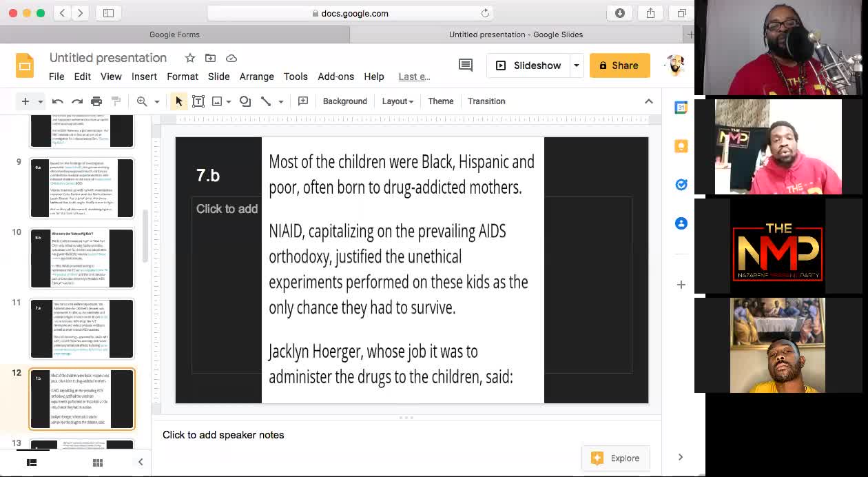Image resolution: width=868 pixels, height=477 pixels.
Task: Open Google account avatar
Action: tap(674, 65)
